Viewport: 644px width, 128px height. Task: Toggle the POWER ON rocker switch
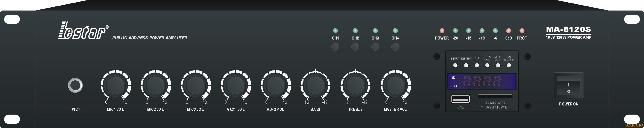(568, 85)
